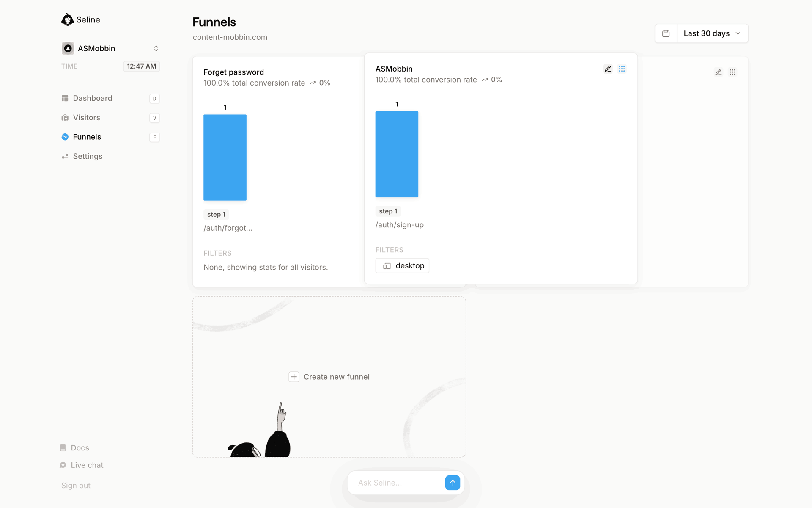The height and width of the screenshot is (508, 812).
Task: Click the trend arrow icon in ASMobbin card
Action: 485,80
